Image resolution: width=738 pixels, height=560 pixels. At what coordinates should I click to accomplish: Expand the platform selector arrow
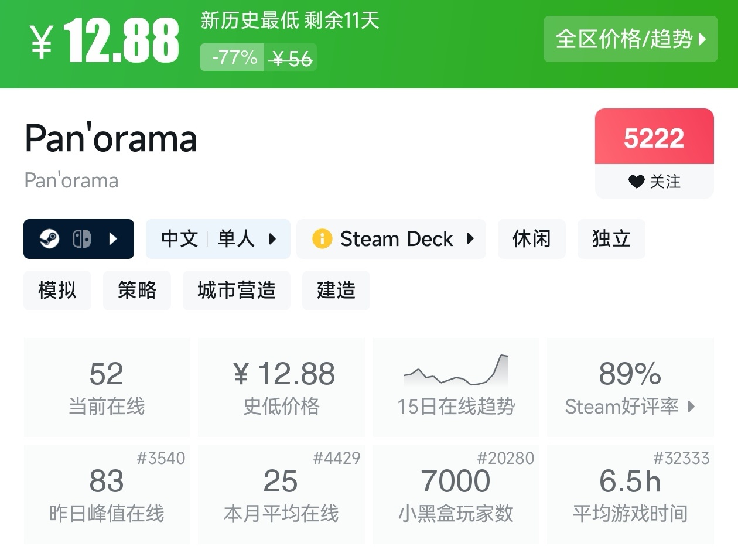click(x=114, y=239)
